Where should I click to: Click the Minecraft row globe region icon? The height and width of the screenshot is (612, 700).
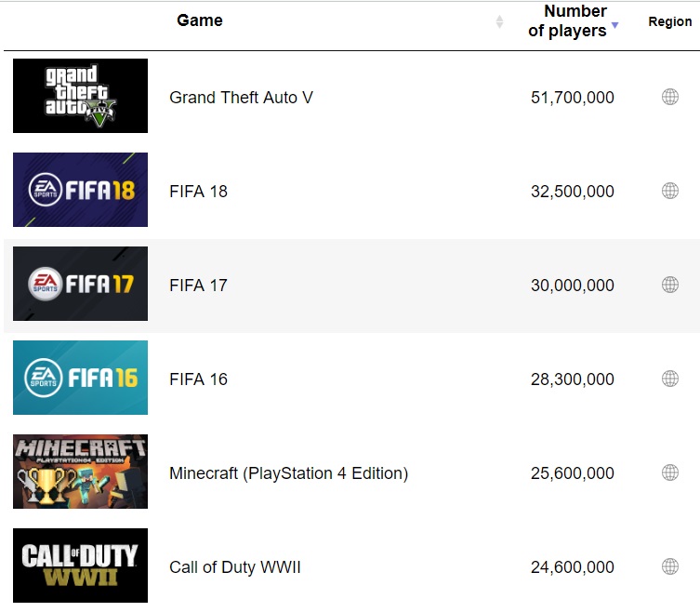click(x=669, y=472)
